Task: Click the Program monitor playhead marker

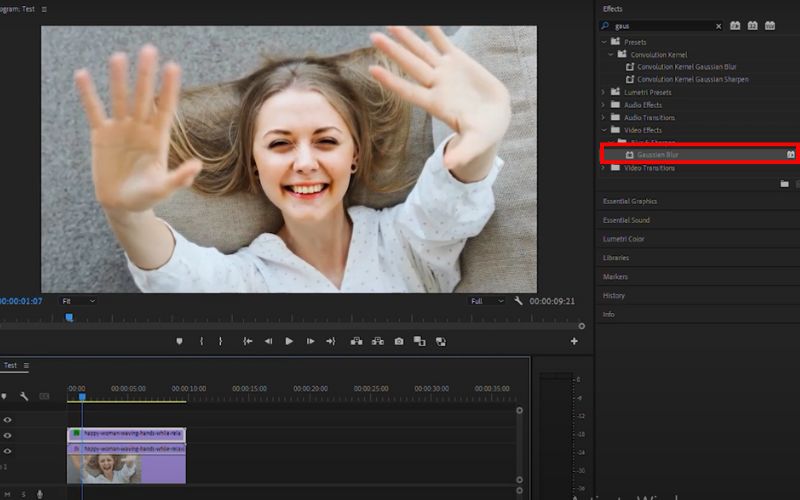Action: (69, 317)
